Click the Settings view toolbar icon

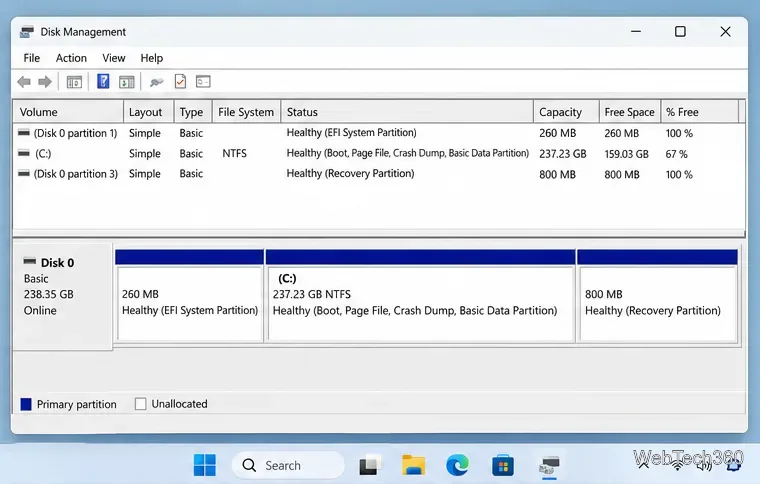point(203,81)
